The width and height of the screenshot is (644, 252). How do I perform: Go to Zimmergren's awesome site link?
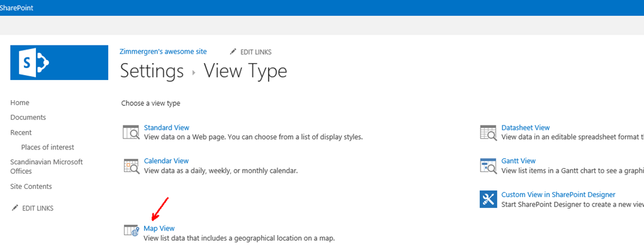[163, 52]
